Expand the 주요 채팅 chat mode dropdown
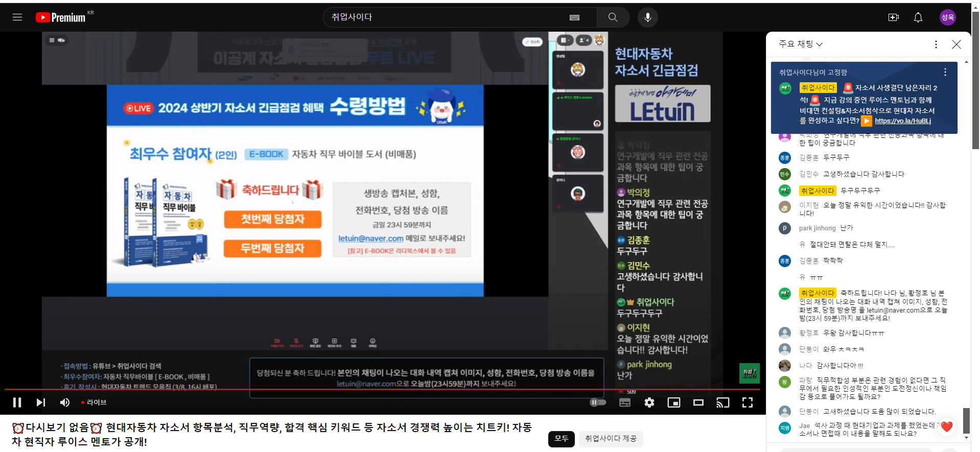This screenshot has width=980, height=452. [801, 44]
